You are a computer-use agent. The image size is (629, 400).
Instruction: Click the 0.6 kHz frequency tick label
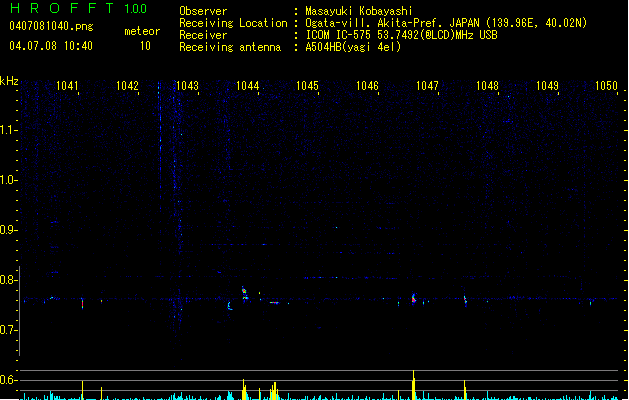[x=8, y=380]
